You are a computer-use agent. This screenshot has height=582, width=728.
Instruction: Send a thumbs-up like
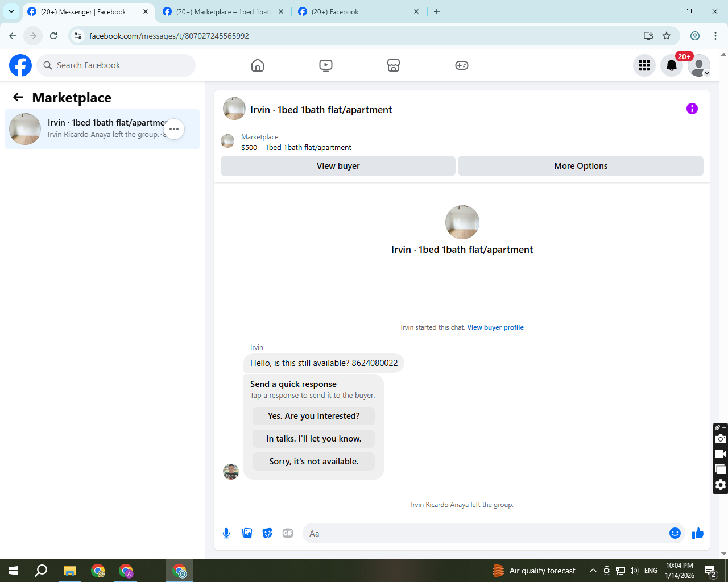coord(698,533)
